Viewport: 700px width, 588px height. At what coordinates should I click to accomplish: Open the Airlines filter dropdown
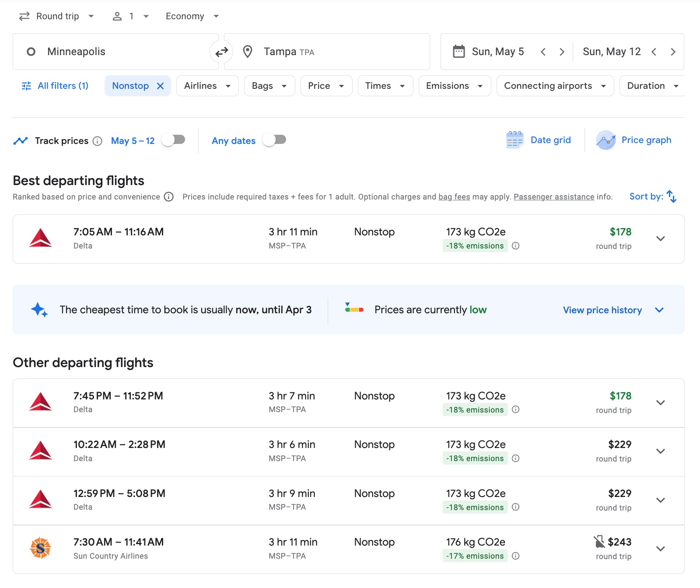(x=207, y=86)
